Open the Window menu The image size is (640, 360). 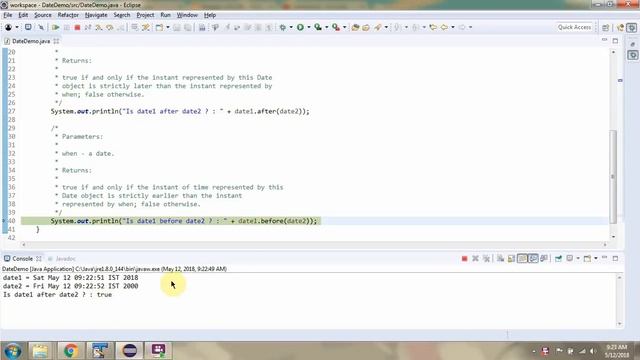pyautogui.click(x=187, y=15)
